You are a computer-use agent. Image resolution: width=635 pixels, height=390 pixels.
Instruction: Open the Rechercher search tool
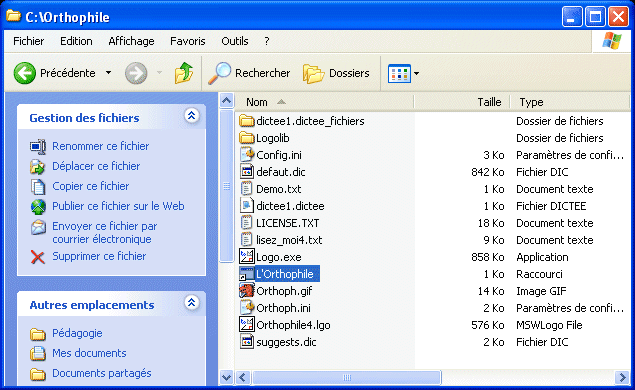coord(249,73)
